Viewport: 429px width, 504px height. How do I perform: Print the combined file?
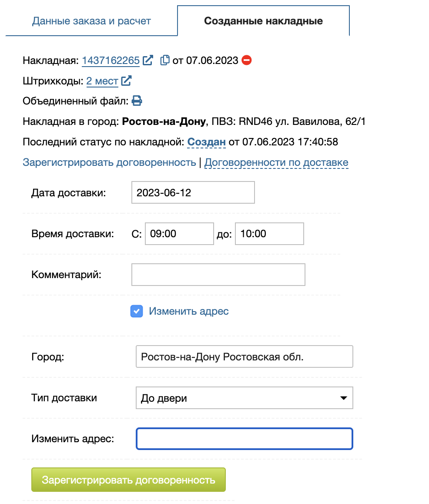click(x=137, y=101)
